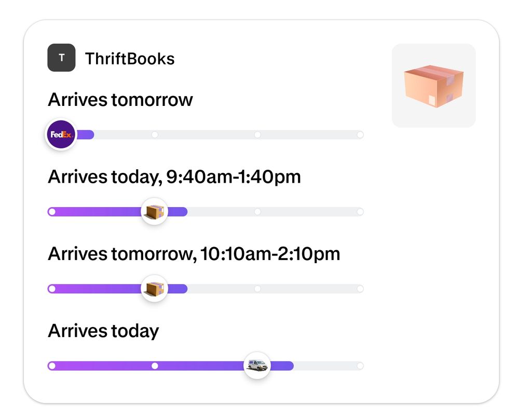Click the final delivery dot on the bottom tracker
The image size is (519, 420).
360,365
